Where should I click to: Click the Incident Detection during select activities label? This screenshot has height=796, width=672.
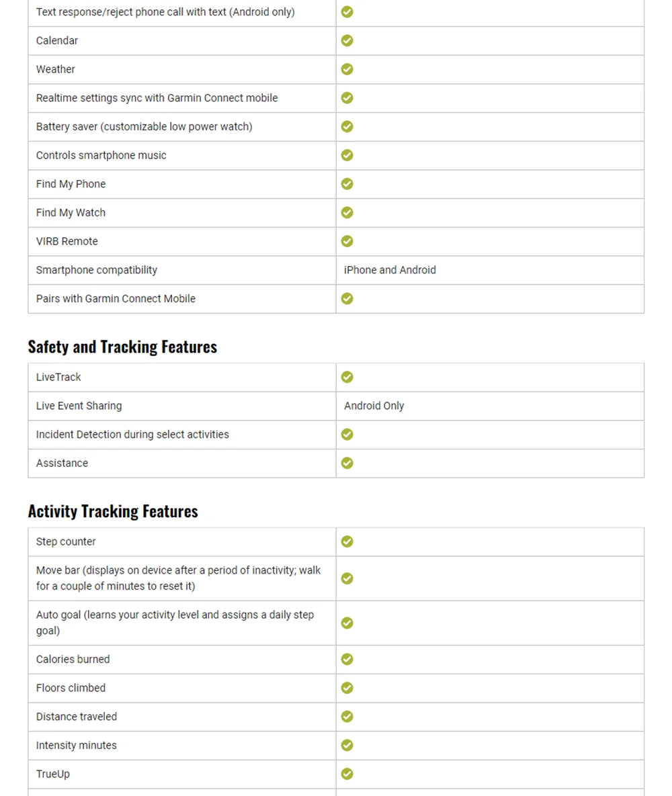(x=132, y=435)
